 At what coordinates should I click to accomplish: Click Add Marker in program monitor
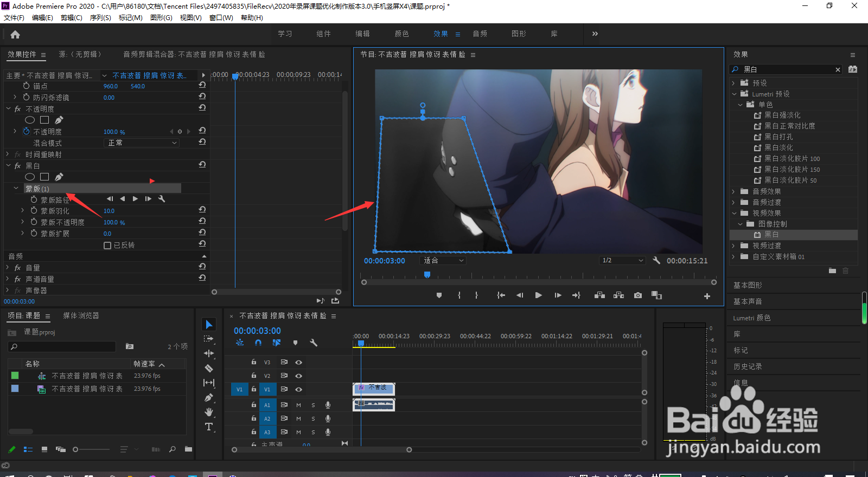tap(439, 295)
